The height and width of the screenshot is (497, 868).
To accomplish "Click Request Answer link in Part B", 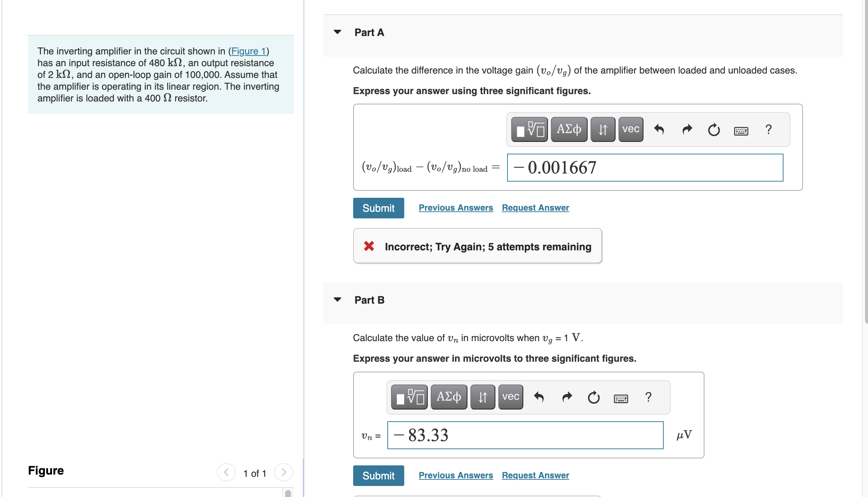I will click(x=535, y=475).
